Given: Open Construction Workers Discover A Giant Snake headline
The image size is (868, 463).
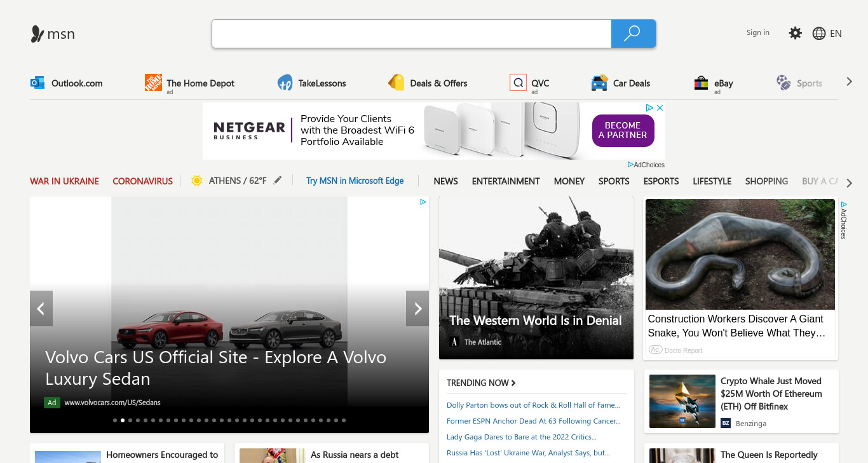Looking at the screenshot, I should click(736, 326).
